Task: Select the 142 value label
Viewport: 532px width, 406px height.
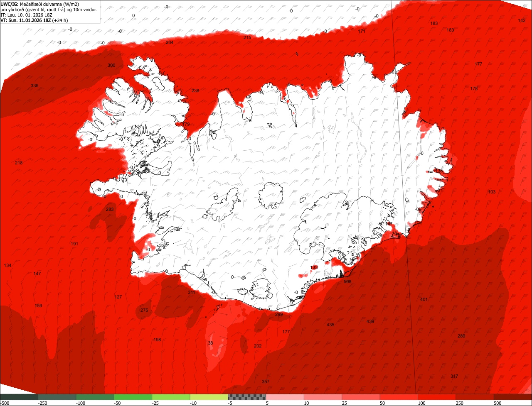Action: click(x=522, y=20)
